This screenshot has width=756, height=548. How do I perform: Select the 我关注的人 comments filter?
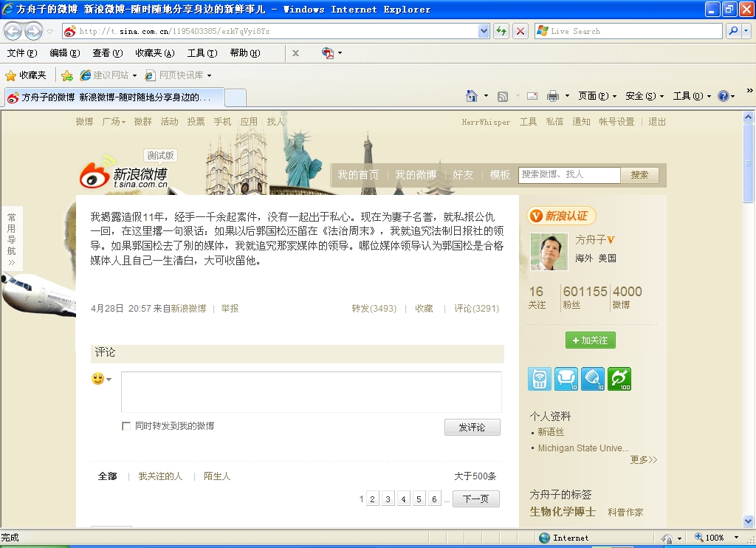pyautogui.click(x=160, y=476)
